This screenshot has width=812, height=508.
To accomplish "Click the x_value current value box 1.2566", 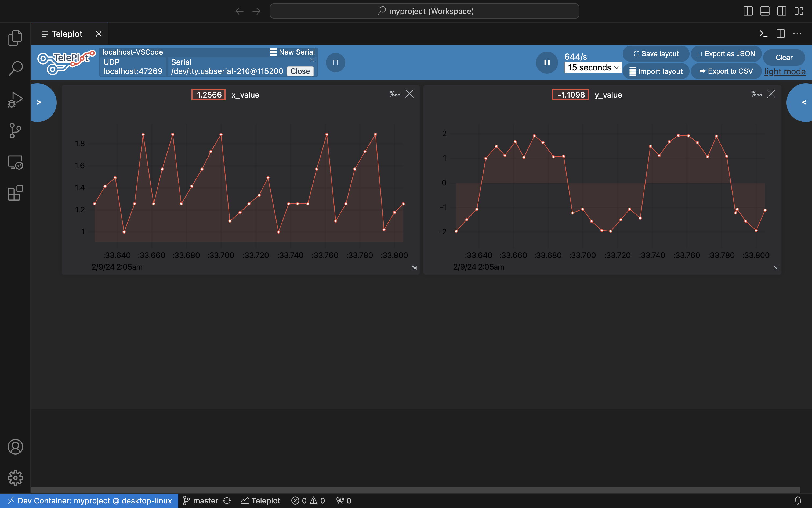I will (208, 95).
